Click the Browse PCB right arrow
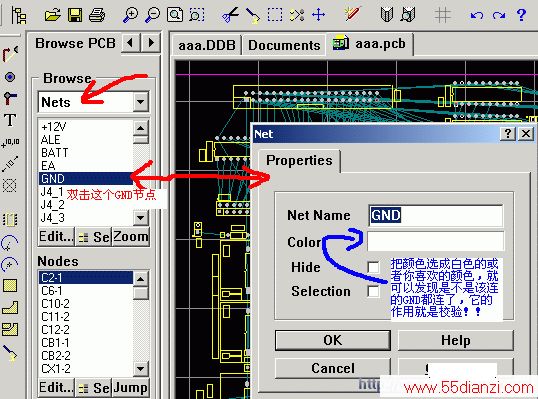Viewport: 538px width, 399px height. pos(151,43)
